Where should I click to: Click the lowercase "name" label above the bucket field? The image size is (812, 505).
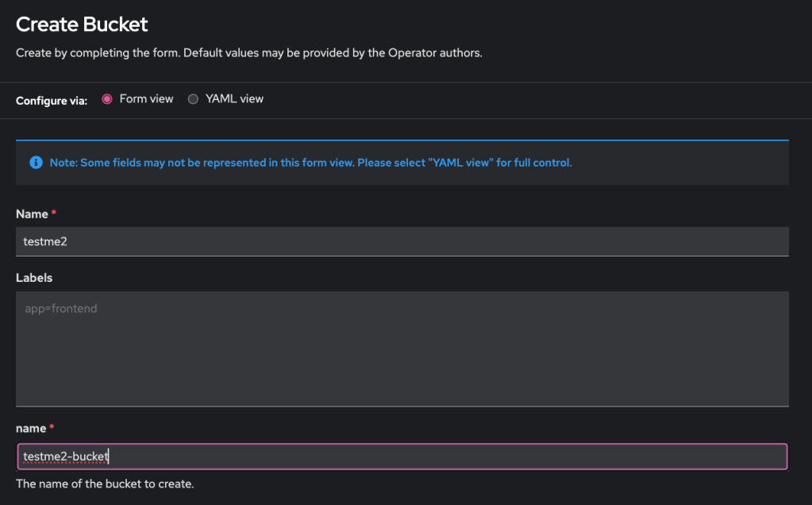click(x=31, y=429)
